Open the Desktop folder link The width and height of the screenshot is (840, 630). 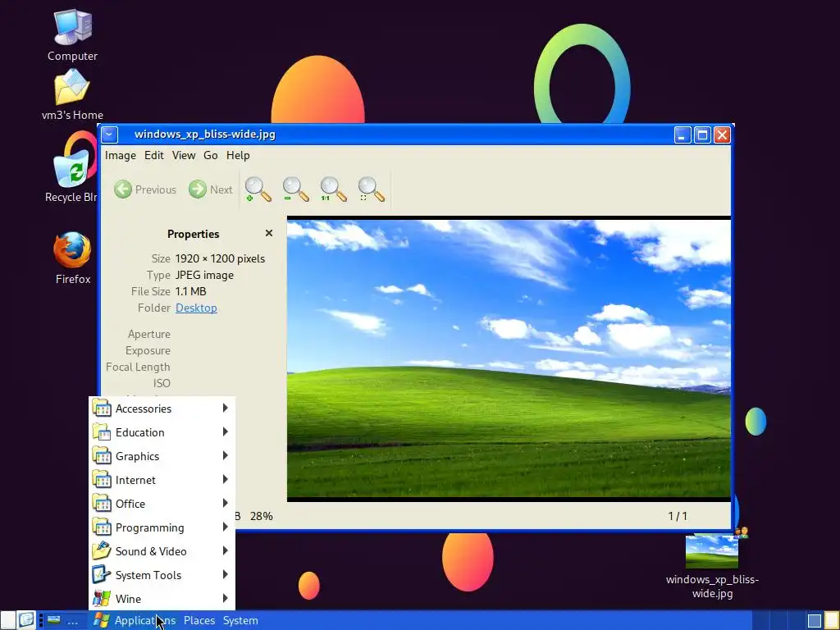(x=196, y=308)
